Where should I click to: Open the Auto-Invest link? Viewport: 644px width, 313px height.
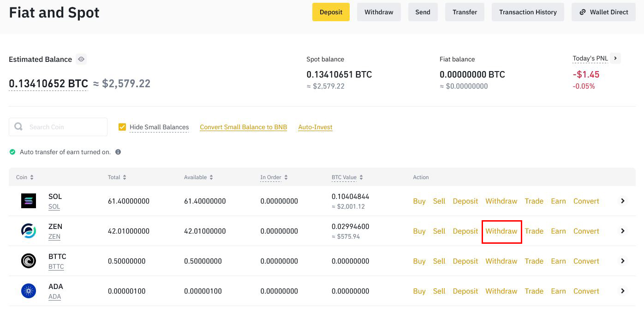pos(316,127)
